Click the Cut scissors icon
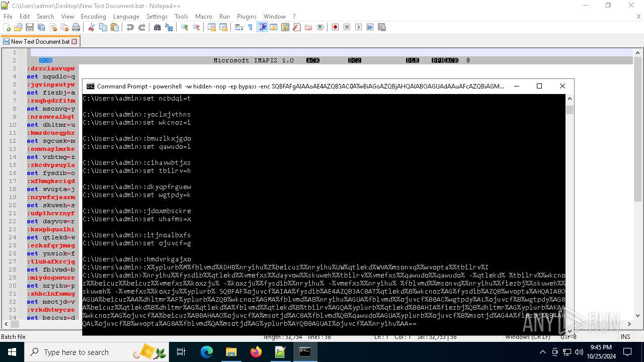This screenshot has width=644, height=362. click(x=92, y=27)
